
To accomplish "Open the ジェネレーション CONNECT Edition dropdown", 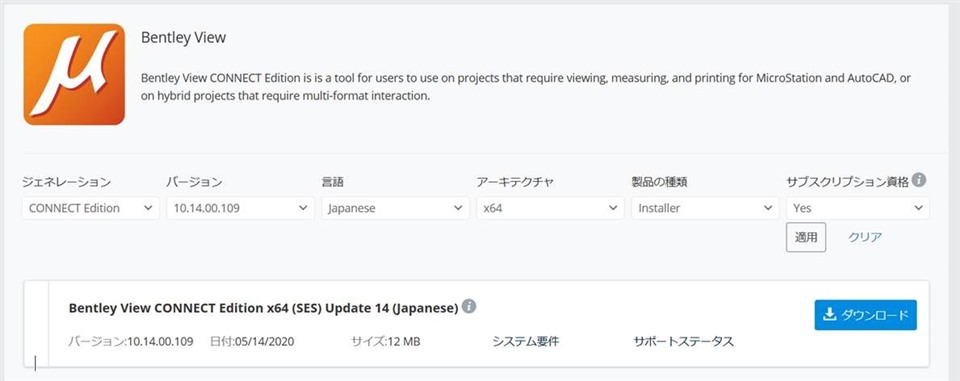I will (91, 208).
